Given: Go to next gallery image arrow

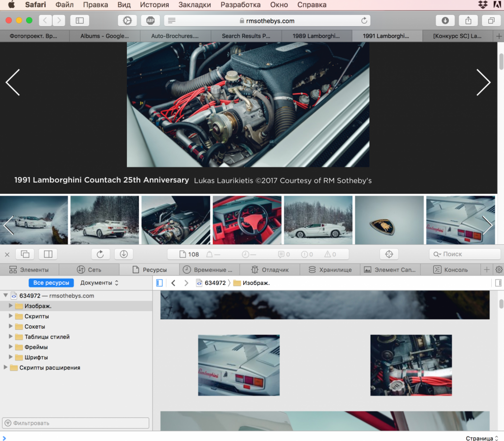Looking at the screenshot, I should tap(483, 82).
